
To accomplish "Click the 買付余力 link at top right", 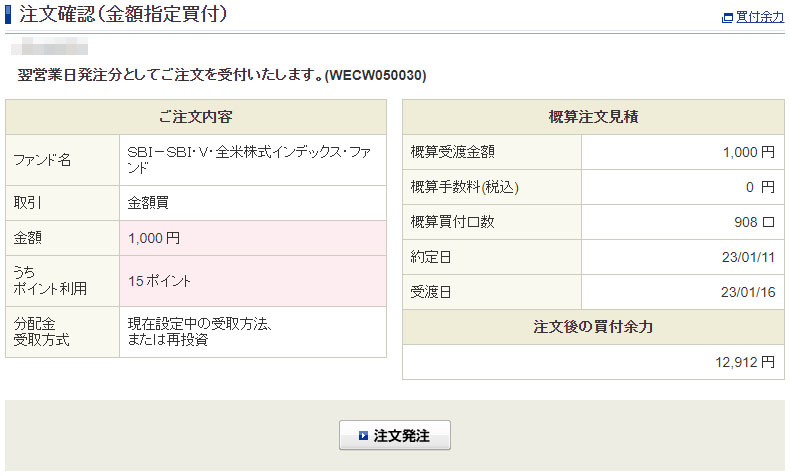I will 759,17.
